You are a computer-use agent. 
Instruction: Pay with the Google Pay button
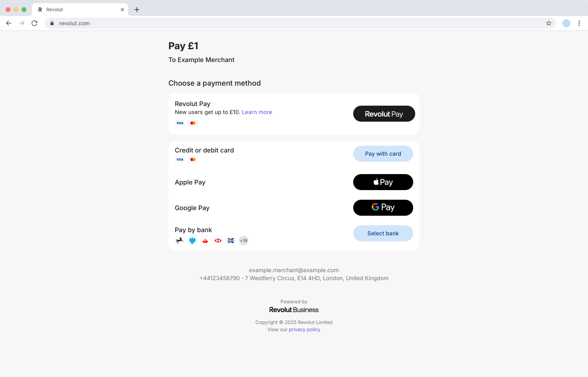pos(383,208)
